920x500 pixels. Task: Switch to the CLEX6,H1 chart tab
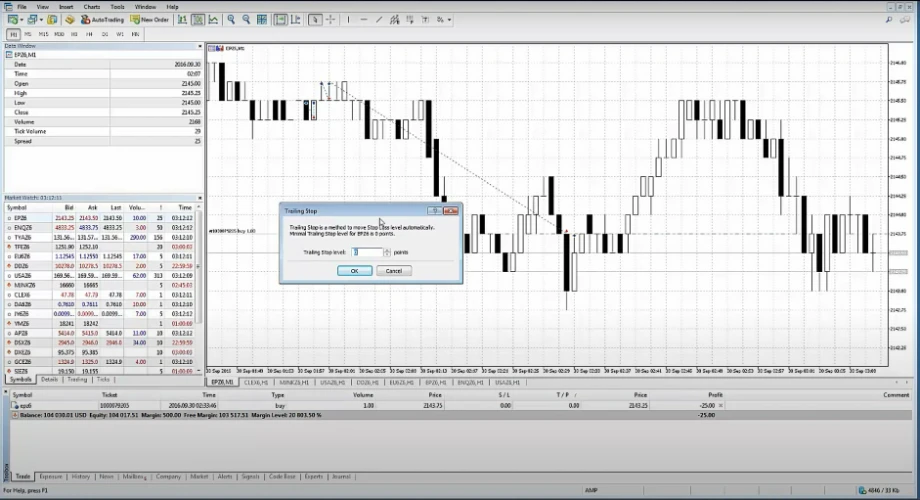coord(256,382)
